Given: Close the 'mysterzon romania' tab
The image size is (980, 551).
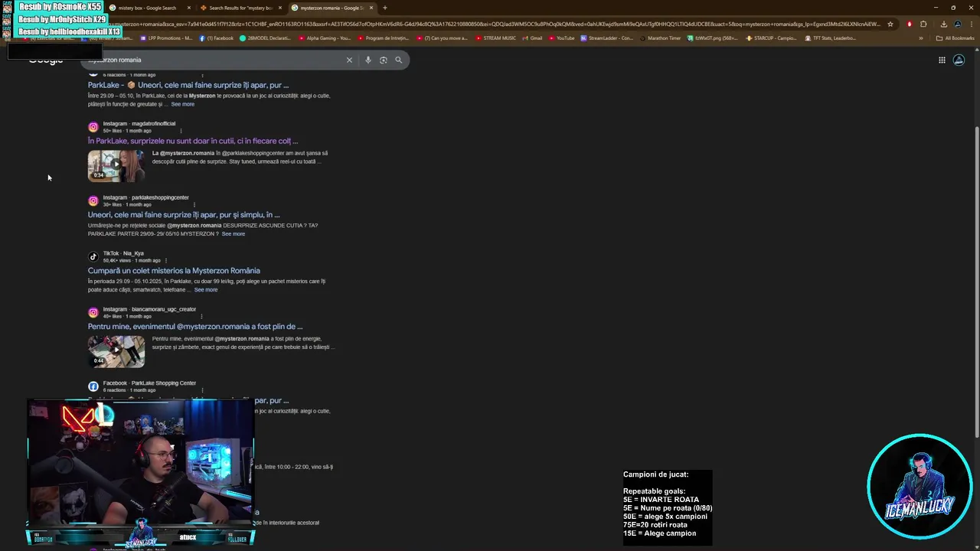Looking at the screenshot, I should click(371, 8).
